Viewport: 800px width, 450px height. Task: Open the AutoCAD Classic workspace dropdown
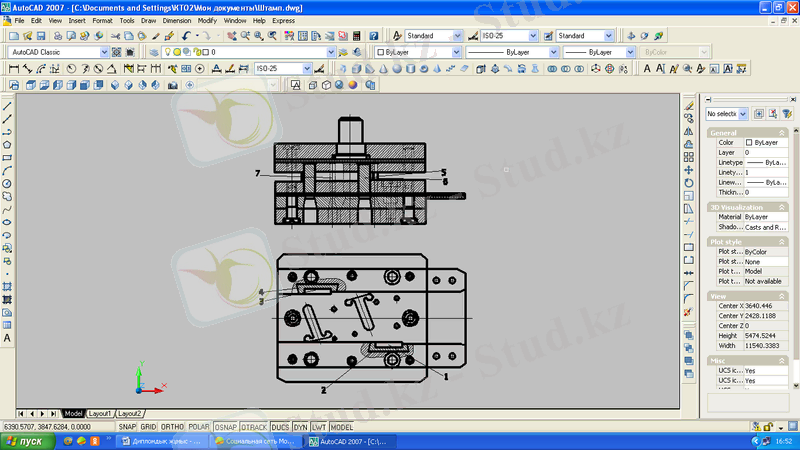pos(105,52)
